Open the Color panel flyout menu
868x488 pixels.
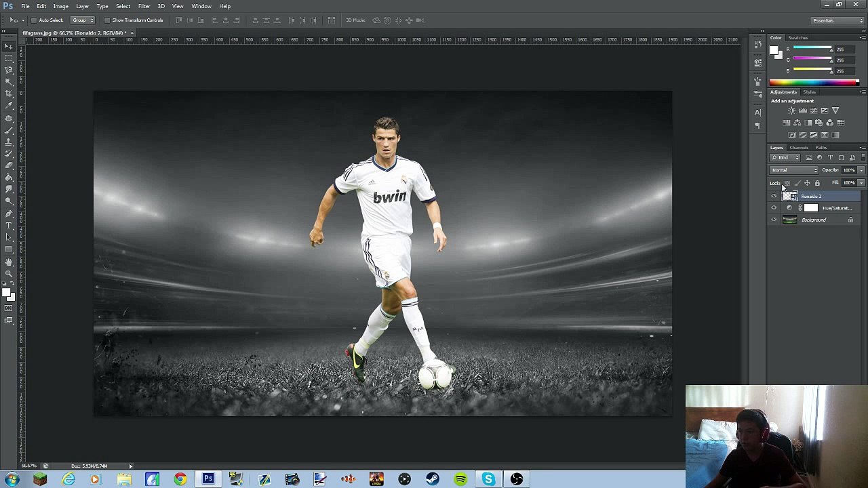tap(863, 37)
